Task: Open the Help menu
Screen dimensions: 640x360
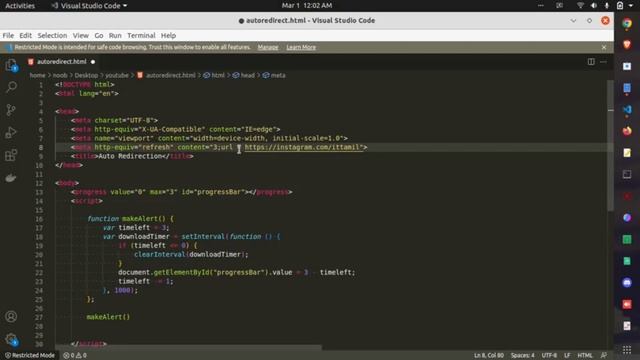Action: 168,36
